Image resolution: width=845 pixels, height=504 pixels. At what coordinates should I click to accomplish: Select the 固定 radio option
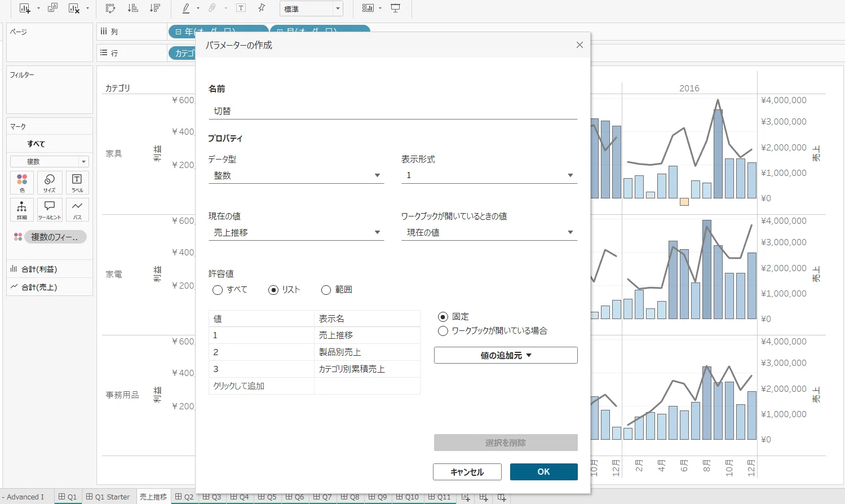443,317
